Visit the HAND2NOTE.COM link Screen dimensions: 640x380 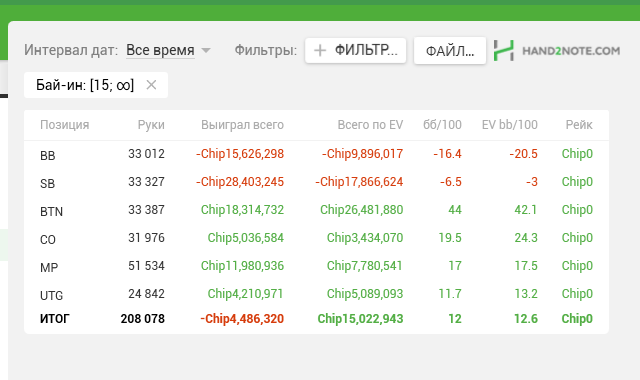click(571, 51)
